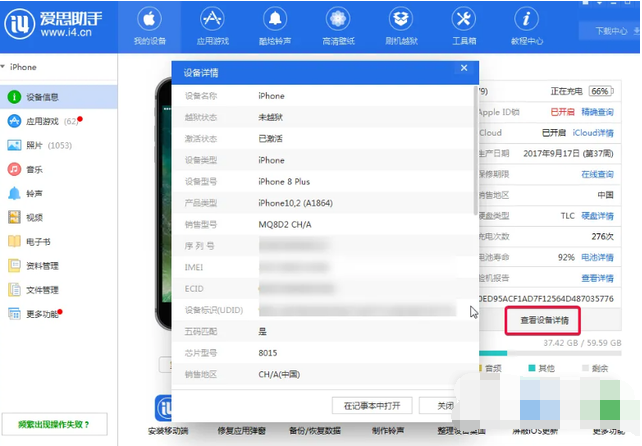
Task: Collapse the iPhone device tree in sidebar
Action: tap(5, 67)
